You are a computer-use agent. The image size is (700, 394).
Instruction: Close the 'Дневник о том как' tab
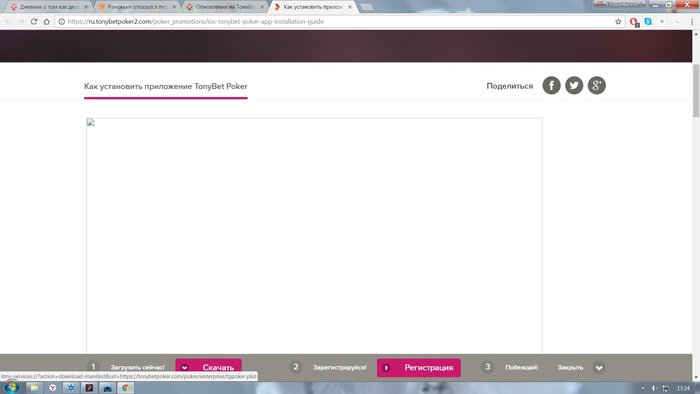pos(86,7)
